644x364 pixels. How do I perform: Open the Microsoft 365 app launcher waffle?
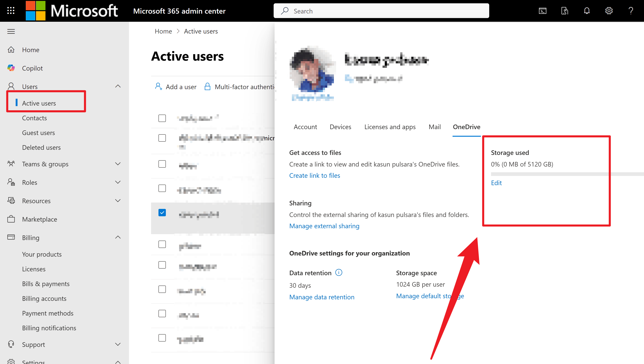[x=11, y=10]
